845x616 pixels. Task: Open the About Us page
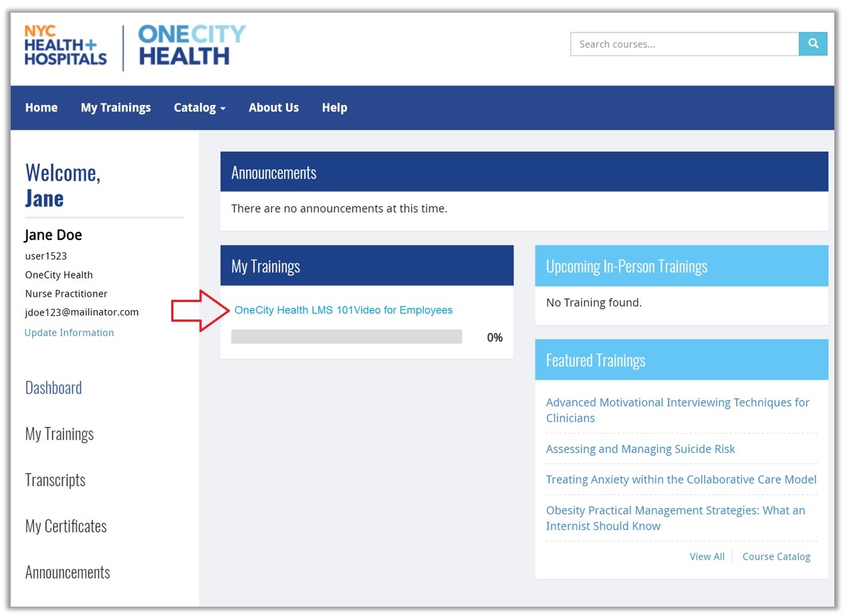273,108
